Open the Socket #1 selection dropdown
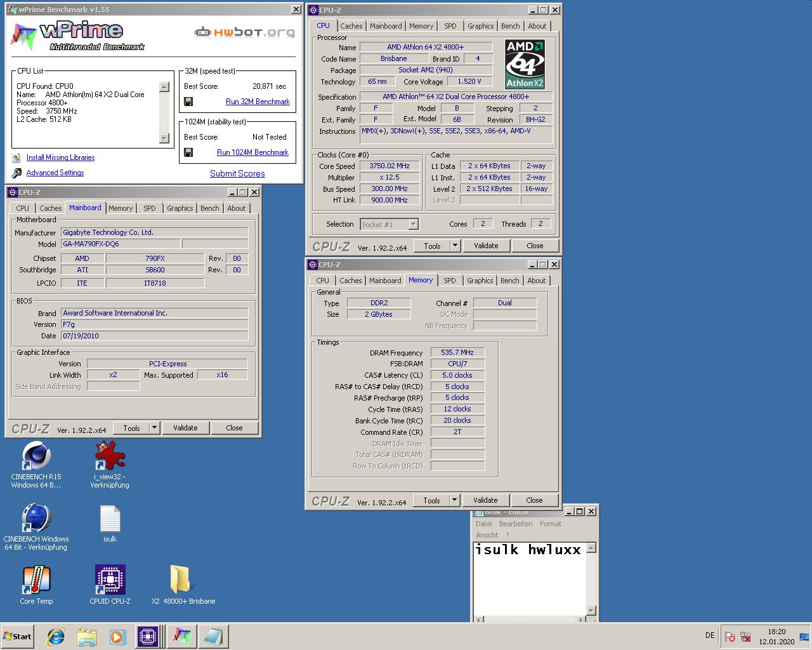 click(x=413, y=224)
